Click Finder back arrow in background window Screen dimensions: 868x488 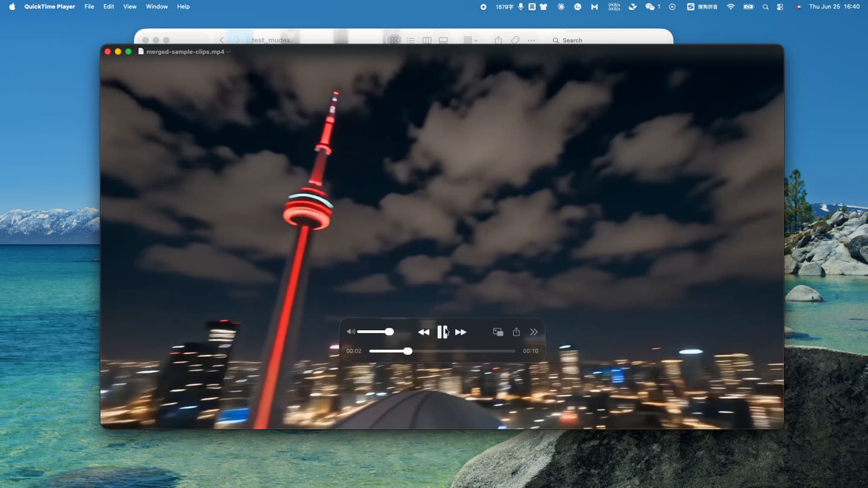(221, 40)
